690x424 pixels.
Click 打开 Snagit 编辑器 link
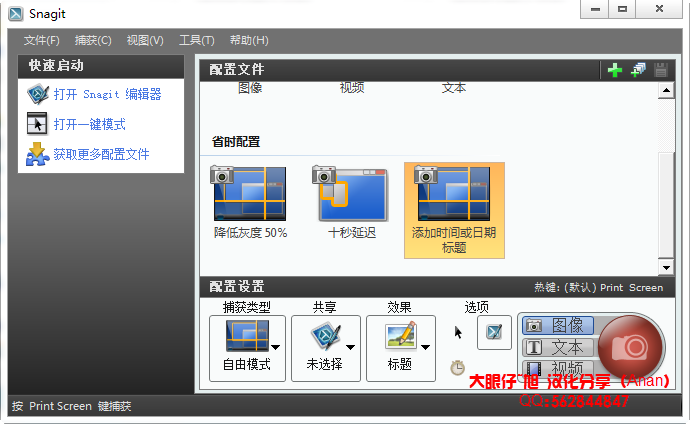click(107, 94)
